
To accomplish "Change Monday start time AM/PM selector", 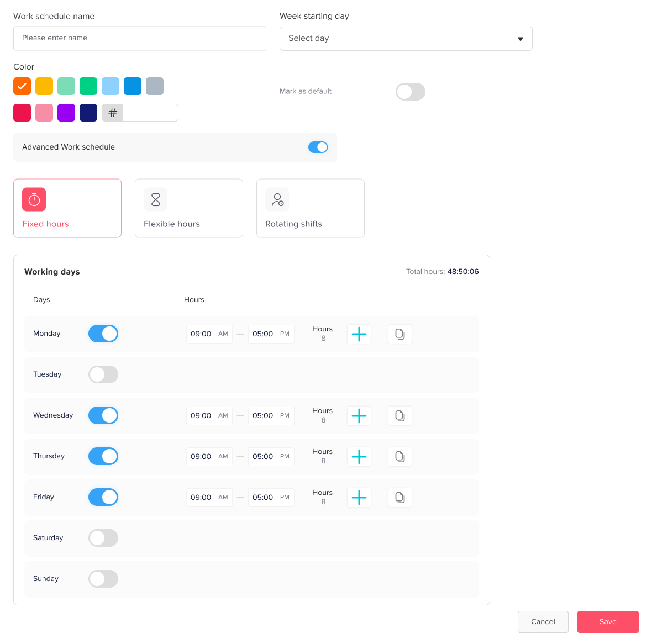I will 223,334.
